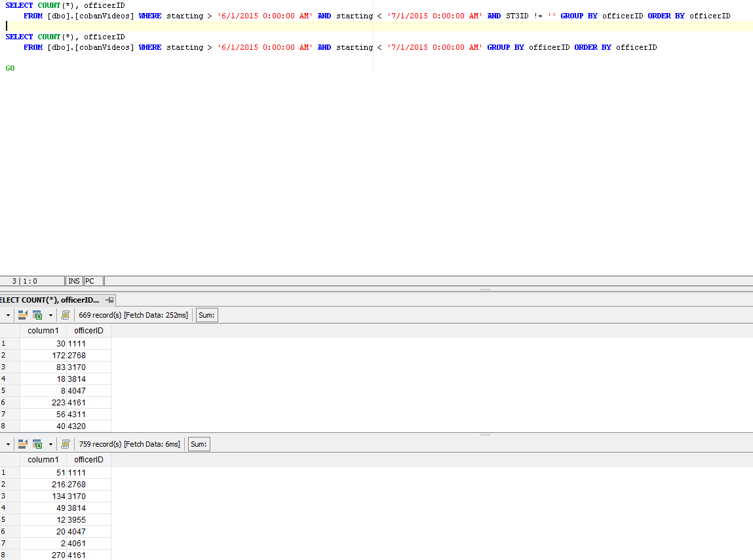Open the leftmost dropdown in first results toolbar
The width and height of the screenshot is (753, 560).
pos(8,314)
